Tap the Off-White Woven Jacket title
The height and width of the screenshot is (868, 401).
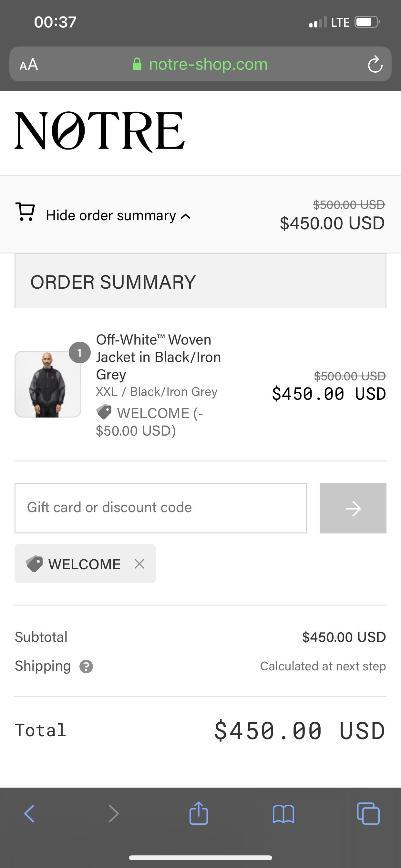click(x=158, y=357)
